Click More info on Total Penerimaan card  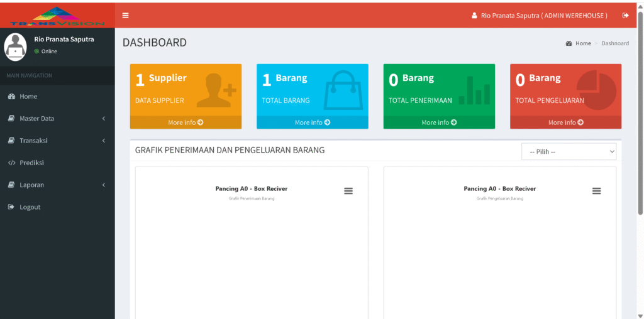click(x=439, y=122)
